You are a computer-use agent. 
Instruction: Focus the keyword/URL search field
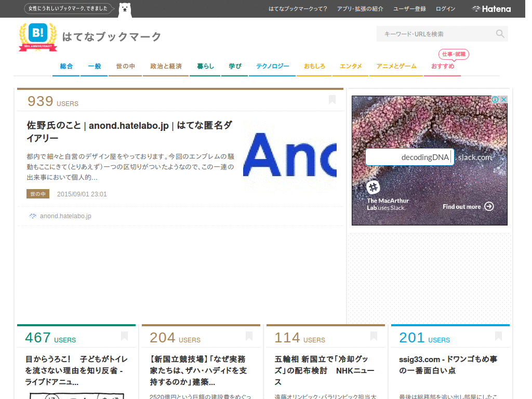442,34
